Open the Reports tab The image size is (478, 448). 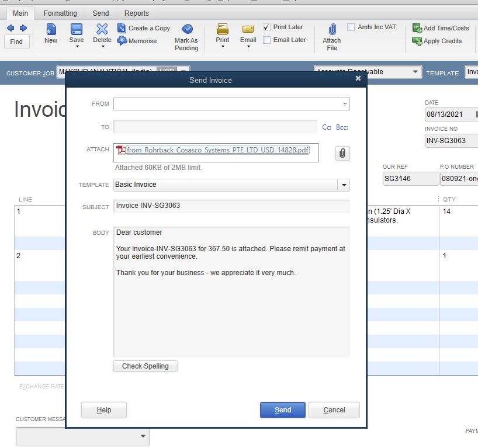click(x=137, y=13)
